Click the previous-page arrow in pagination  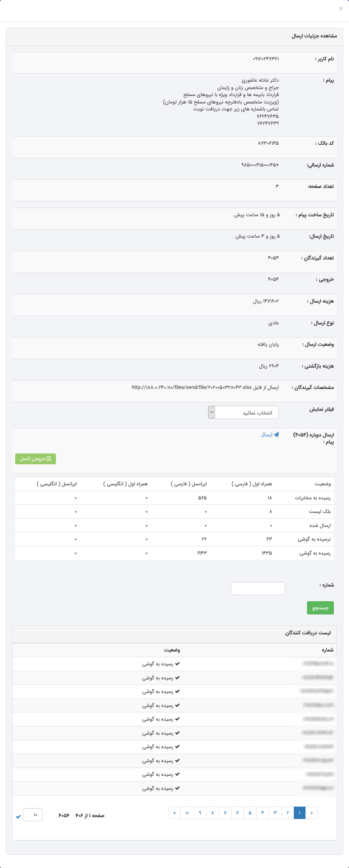pyautogui.click(x=312, y=813)
